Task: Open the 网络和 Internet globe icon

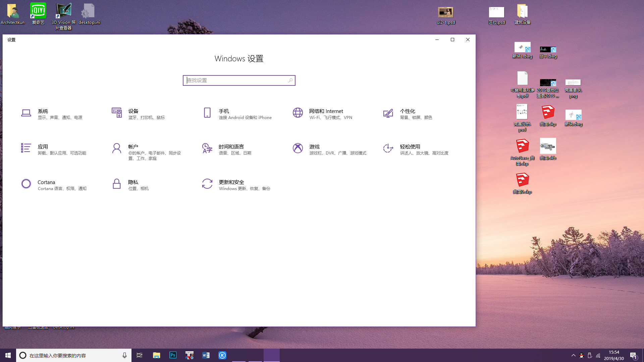Action: [298, 113]
